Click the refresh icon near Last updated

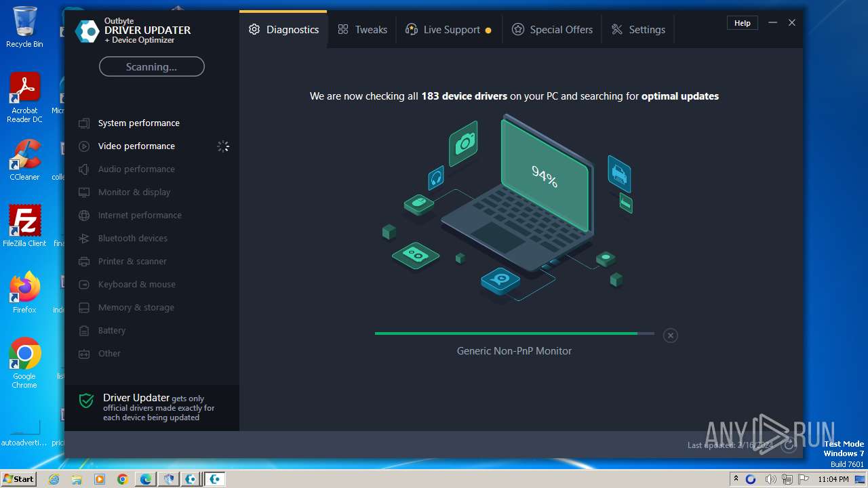coord(788,445)
